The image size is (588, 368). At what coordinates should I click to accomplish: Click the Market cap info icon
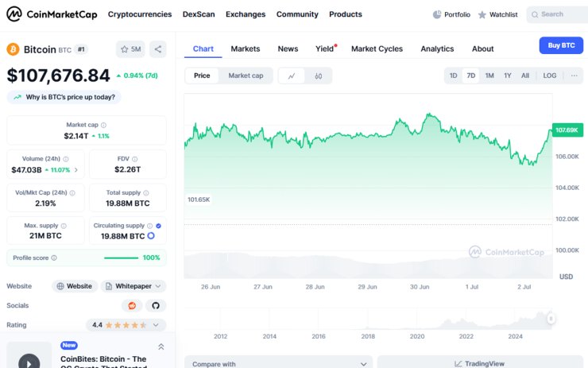103,125
